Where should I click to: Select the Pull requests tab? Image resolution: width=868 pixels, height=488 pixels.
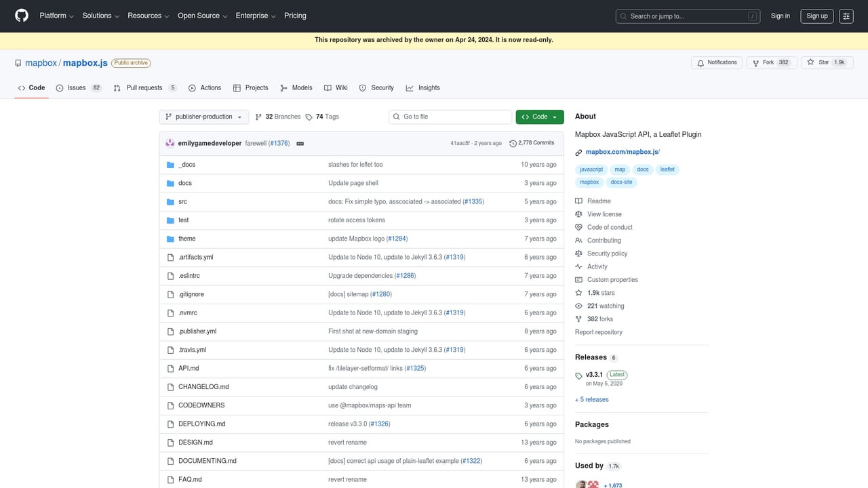(x=144, y=87)
